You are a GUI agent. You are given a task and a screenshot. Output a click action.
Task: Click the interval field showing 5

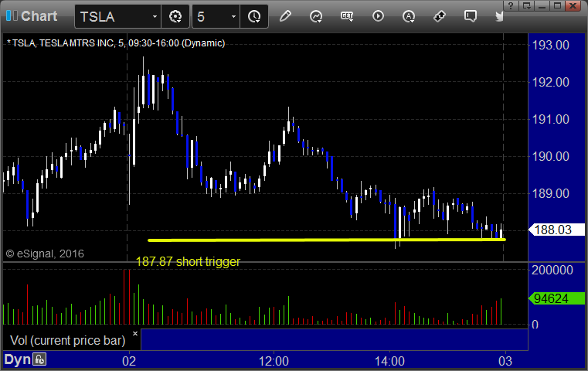click(216, 16)
